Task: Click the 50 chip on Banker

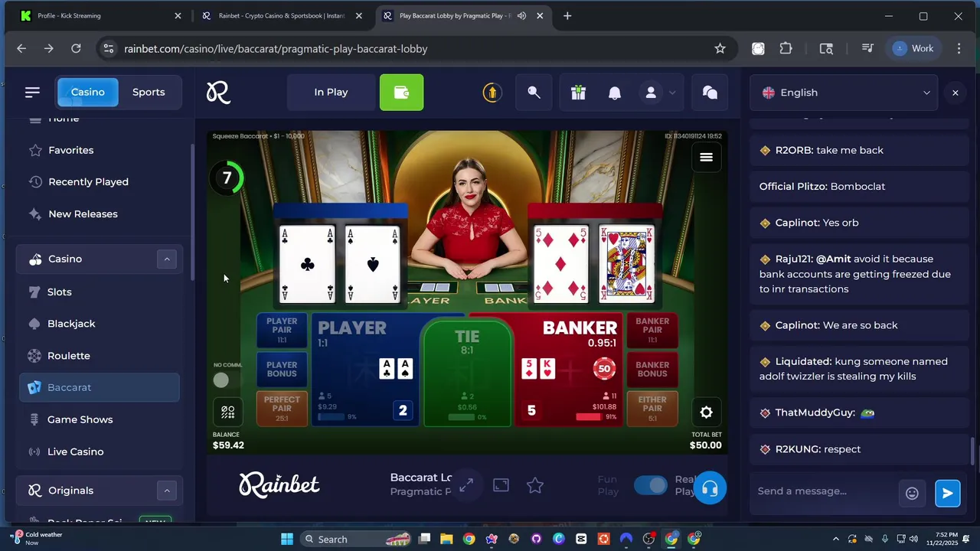Action: point(605,369)
